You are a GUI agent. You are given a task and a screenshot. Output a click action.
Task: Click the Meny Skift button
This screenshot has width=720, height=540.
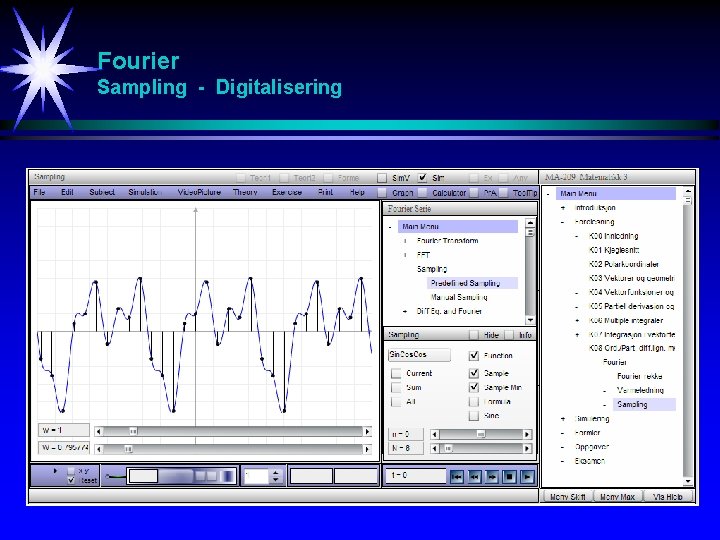pyautogui.click(x=568, y=497)
